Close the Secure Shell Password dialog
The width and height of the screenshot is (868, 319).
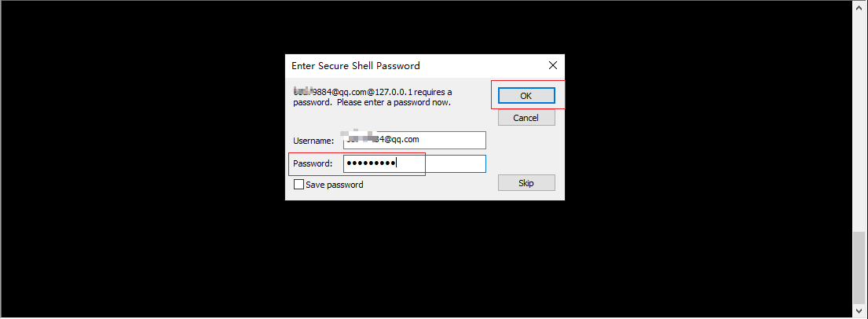tap(552, 65)
